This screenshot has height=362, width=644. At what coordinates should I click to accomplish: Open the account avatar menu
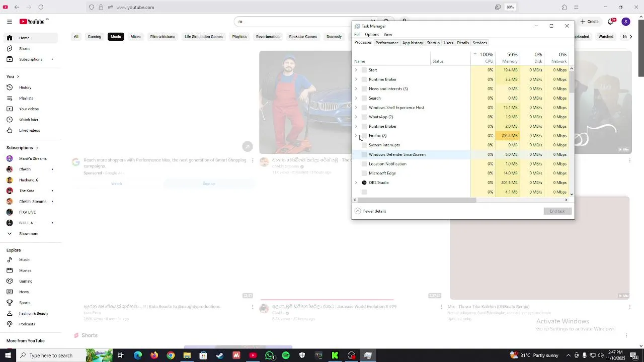click(x=626, y=22)
